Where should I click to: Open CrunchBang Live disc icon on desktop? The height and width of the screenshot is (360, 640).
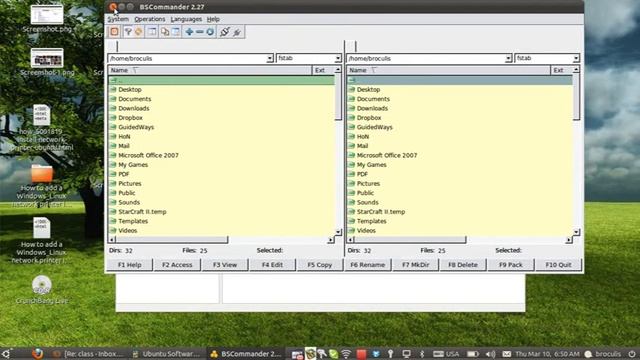42,290
